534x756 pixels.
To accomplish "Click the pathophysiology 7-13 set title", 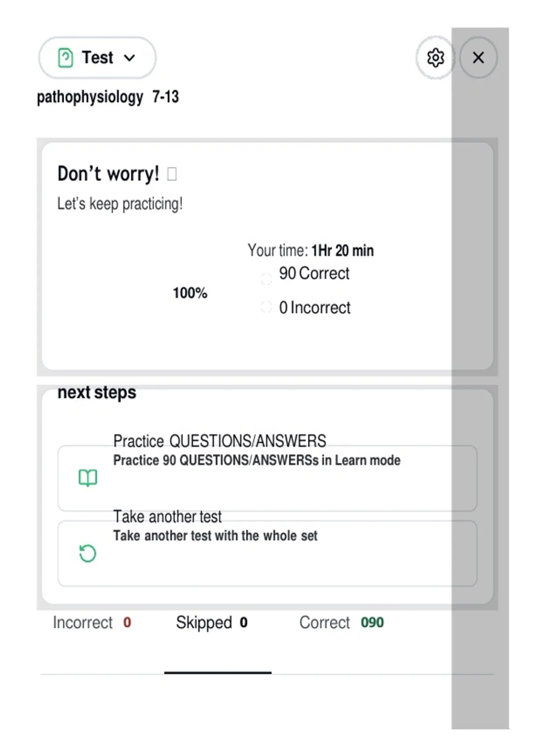I will [x=108, y=97].
